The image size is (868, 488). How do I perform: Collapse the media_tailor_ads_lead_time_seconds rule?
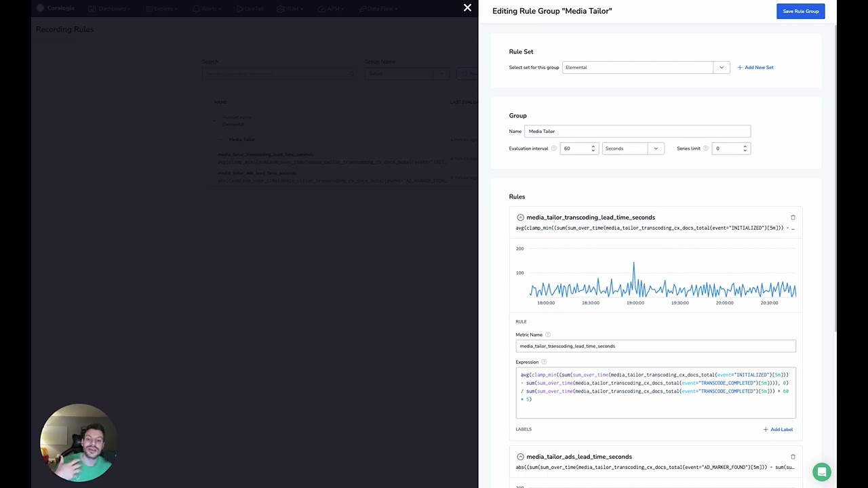point(520,457)
